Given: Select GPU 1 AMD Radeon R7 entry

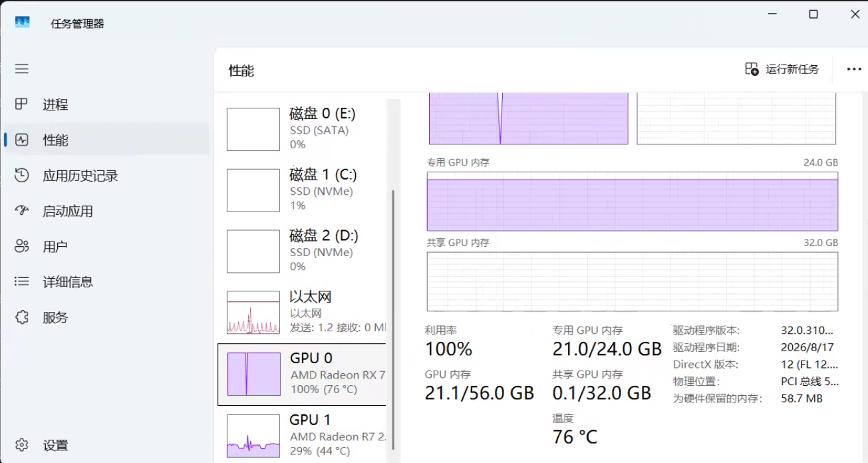Looking at the screenshot, I should click(302, 435).
